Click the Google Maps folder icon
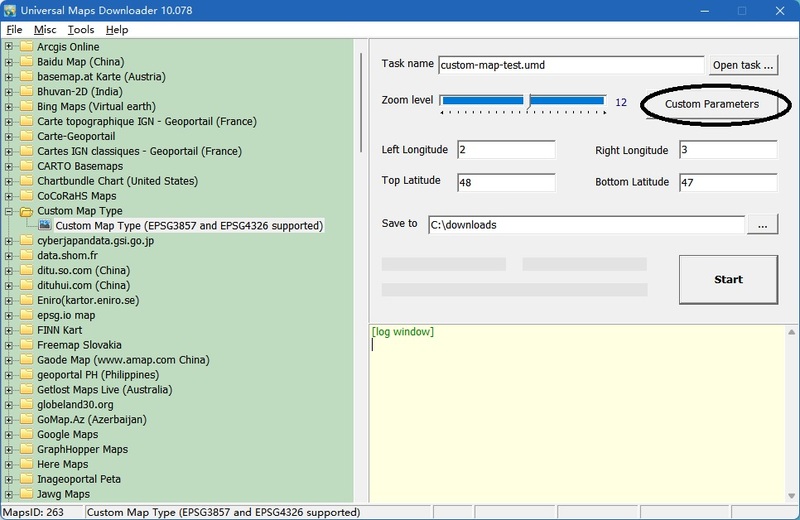Image resolution: width=800 pixels, height=520 pixels. click(26, 435)
